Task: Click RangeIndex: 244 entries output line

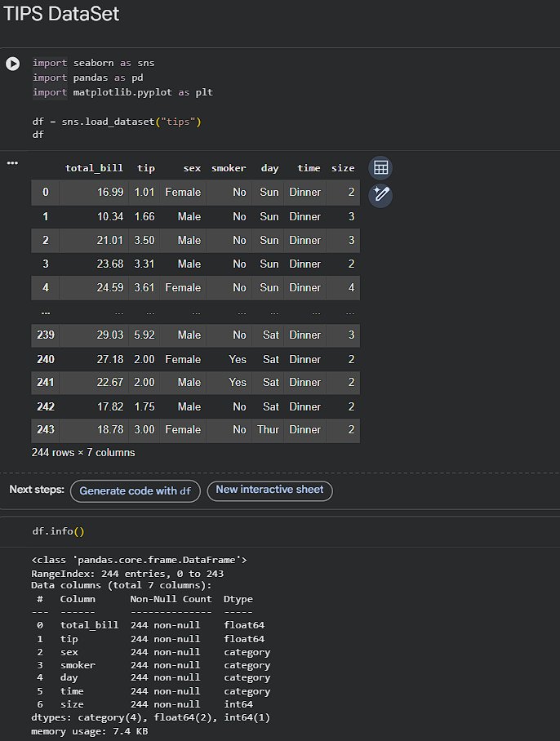Action: click(x=127, y=574)
